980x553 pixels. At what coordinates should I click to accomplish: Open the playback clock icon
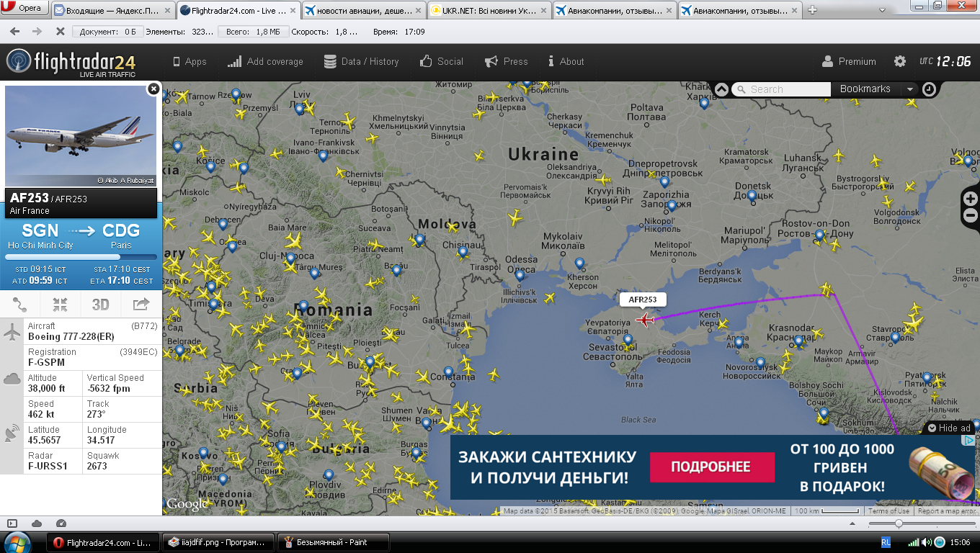pos(930,89)
